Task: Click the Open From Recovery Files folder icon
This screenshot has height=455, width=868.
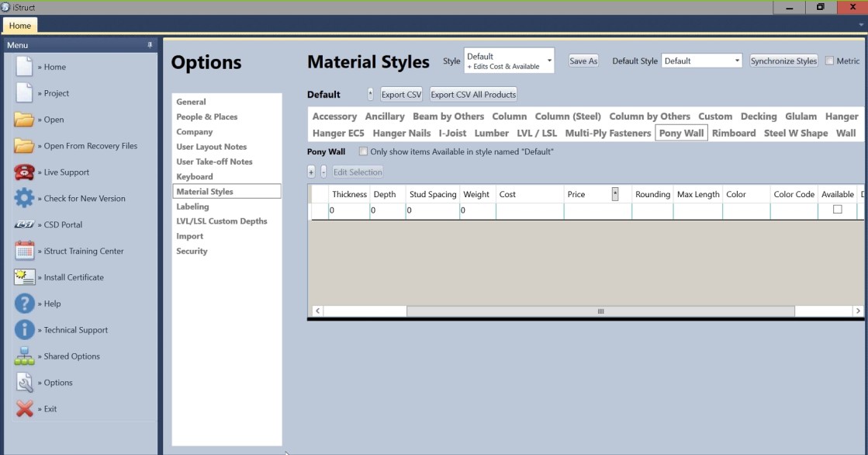Action: coord(24,146)
